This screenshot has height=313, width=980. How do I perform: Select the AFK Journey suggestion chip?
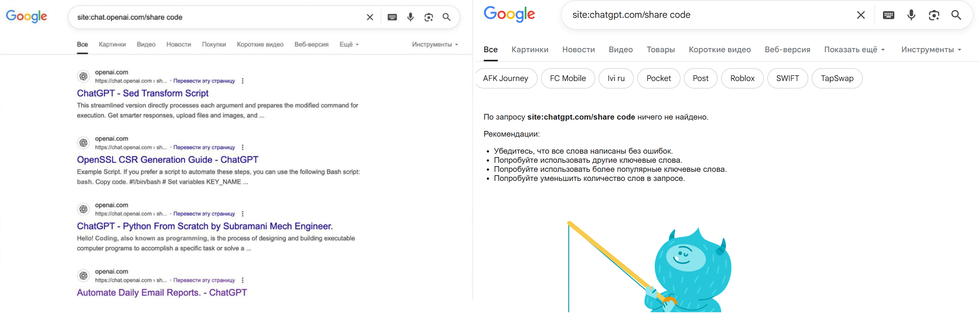[x=505, y=79]
